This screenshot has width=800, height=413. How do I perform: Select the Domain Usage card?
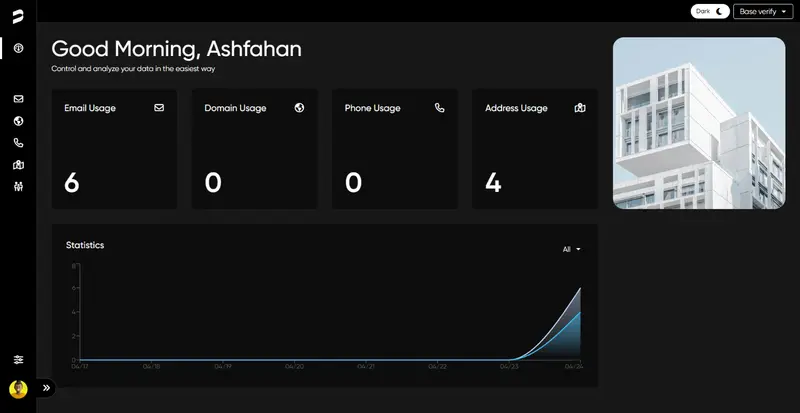(x=254, y=149)
